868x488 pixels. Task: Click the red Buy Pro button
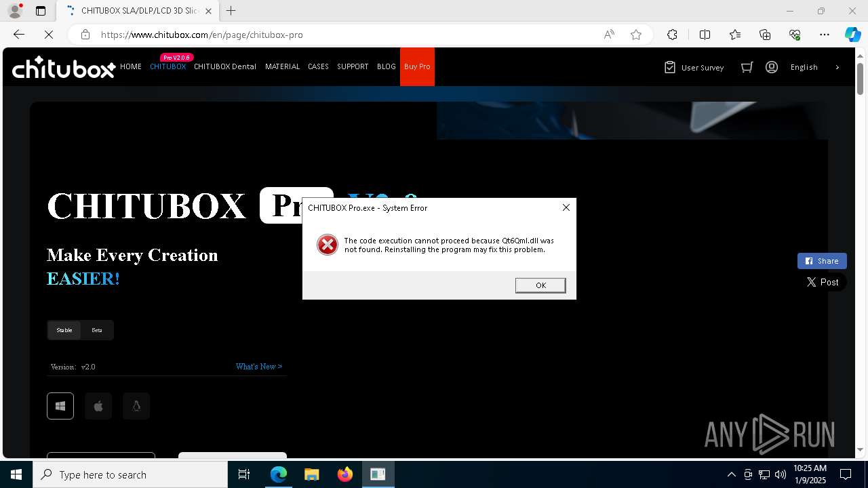click(417, 66)
